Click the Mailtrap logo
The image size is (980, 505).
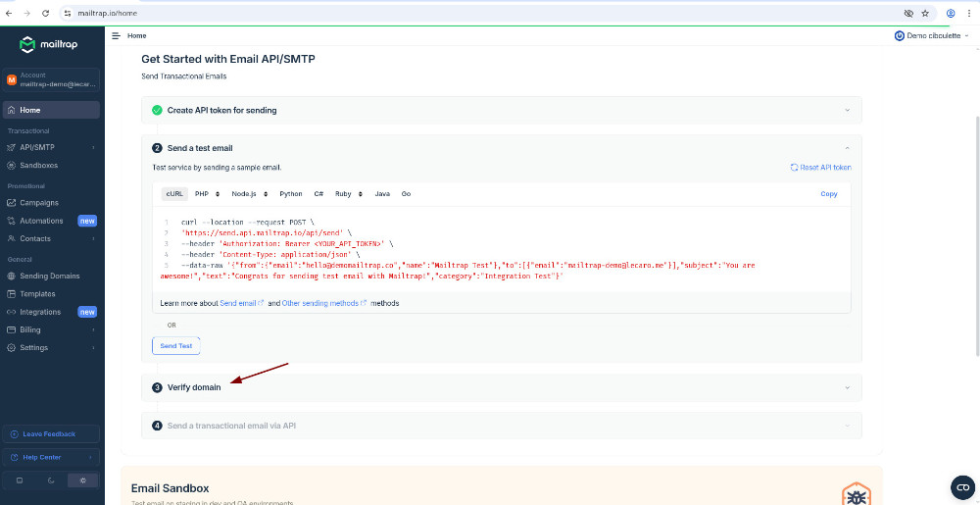50,44
